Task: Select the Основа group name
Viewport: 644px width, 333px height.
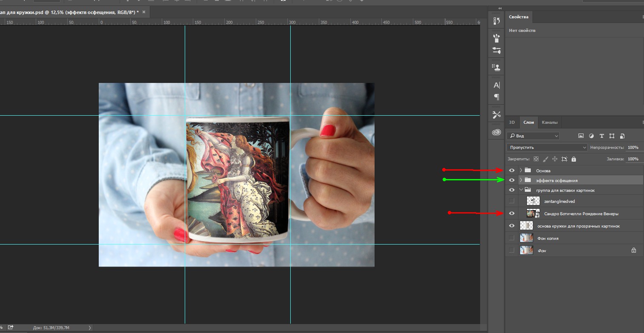Action: [543, 171]
